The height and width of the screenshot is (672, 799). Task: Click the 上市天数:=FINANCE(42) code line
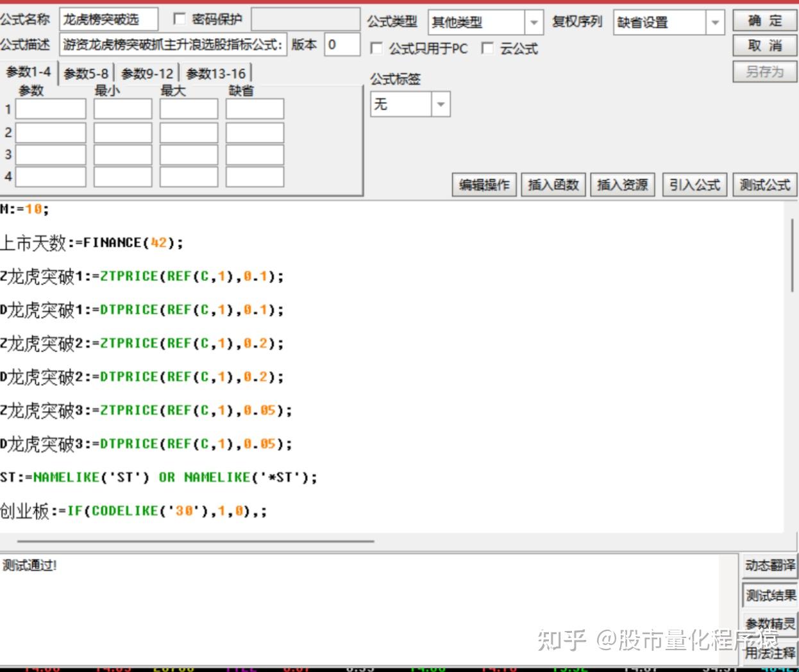tap(92, 242)
